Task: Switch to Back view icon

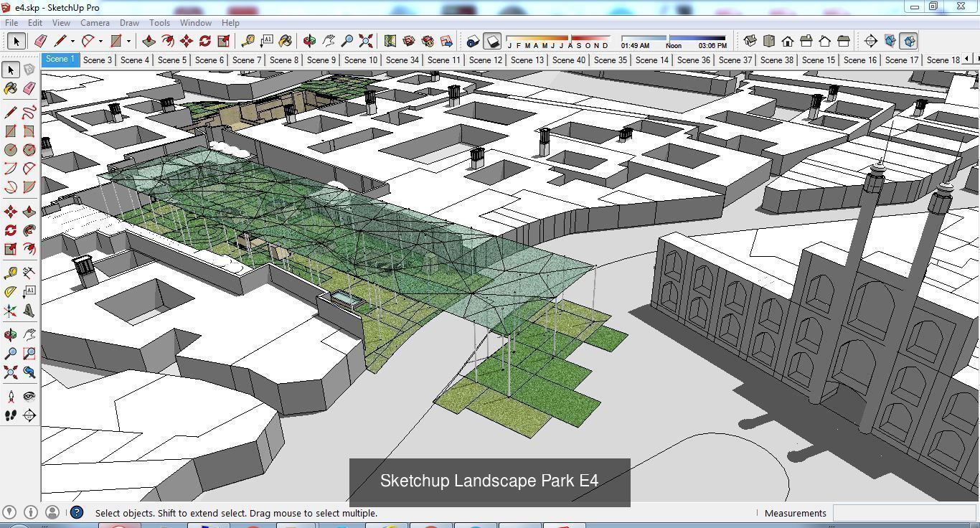Action: pyautogui.click(x=825, y=41)
